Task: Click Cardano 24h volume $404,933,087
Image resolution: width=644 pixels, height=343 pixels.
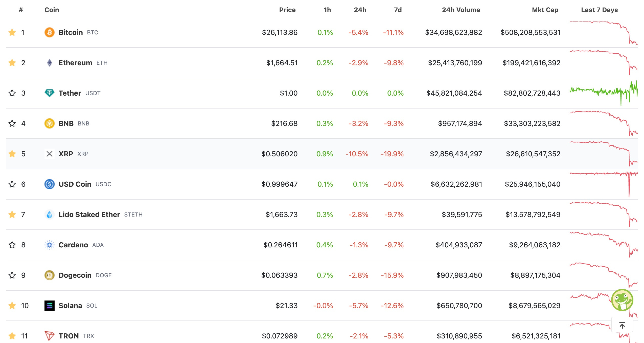Action: point(459,245)
